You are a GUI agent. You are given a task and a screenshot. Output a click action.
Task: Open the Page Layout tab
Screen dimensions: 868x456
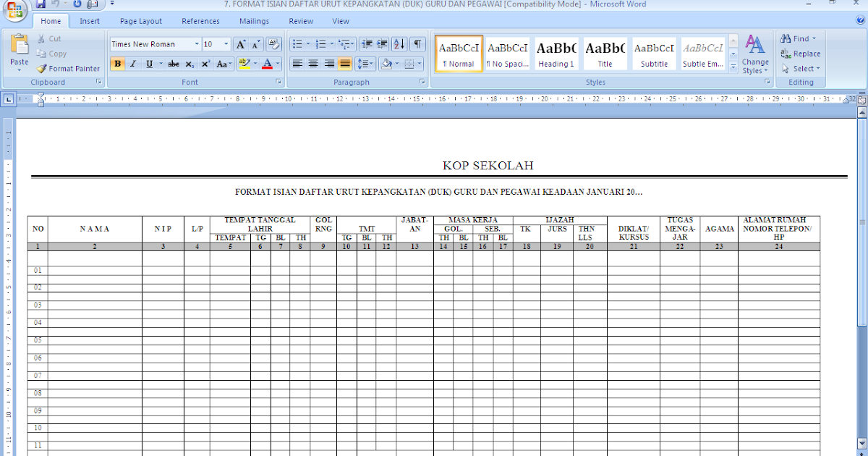click(140, 21)
